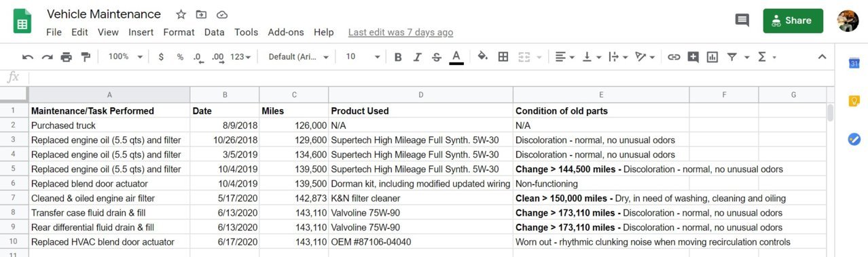Screen dimensions: 868x257
Task: Open the 100% zoom dropdown
Action: pyautogui.click(x=126, y=57)
